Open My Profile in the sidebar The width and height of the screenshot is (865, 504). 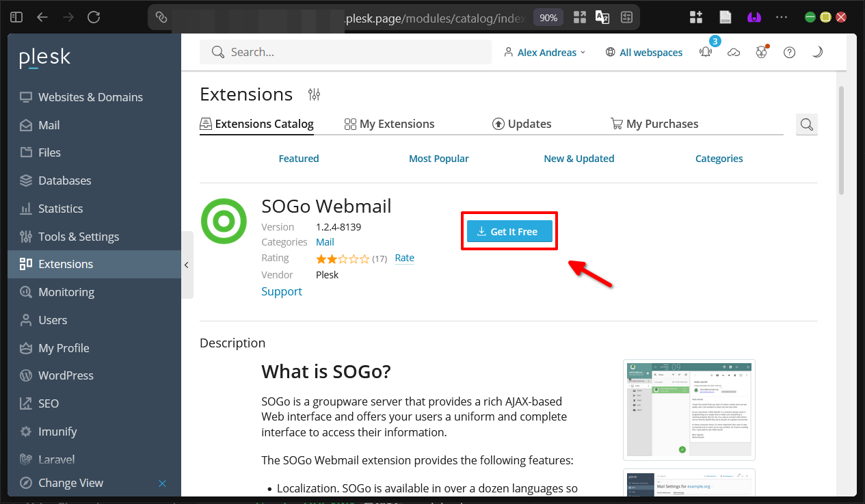point(94,348)
